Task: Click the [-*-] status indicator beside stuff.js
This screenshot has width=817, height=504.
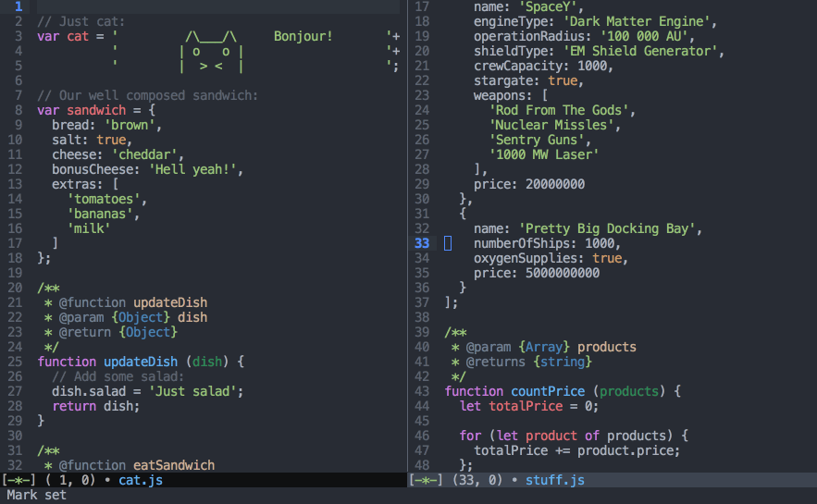Action: click(x=426, y=480)
